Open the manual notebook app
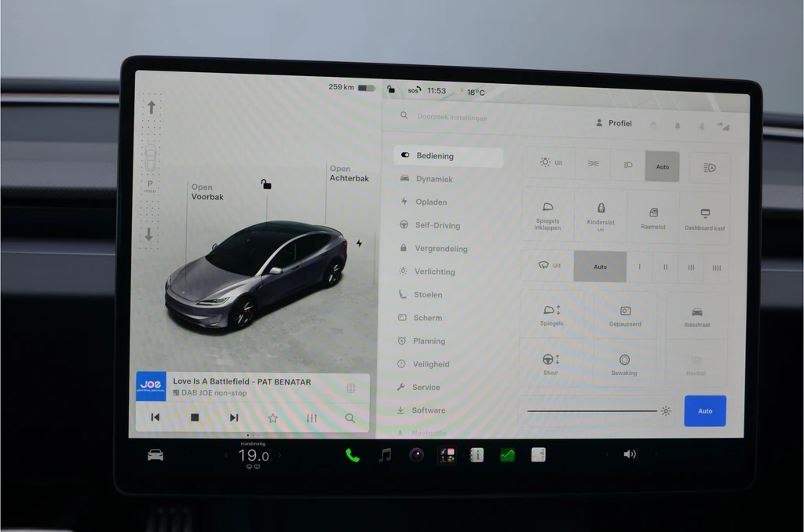Image resolution: width=804 pixels, height=532 pixels. point(477,455)
